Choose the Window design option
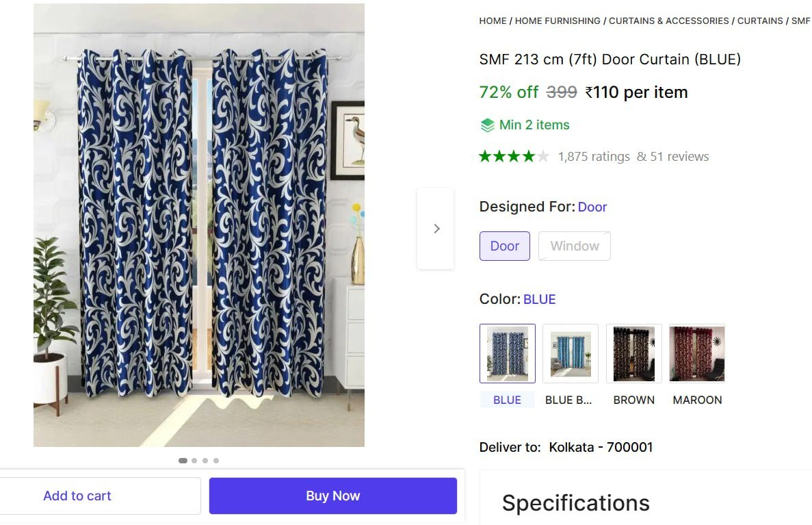This screenshot has width=812, height=525. point(575,246)
